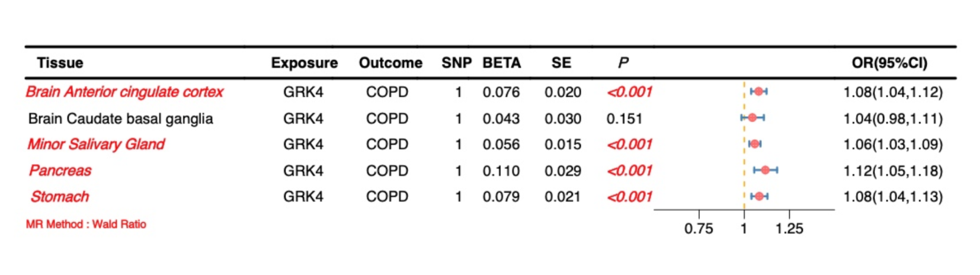Click the Minor Salivary Gland tissue label
Viewport: 980px width, 275px height.
click(x=96, y=144)
